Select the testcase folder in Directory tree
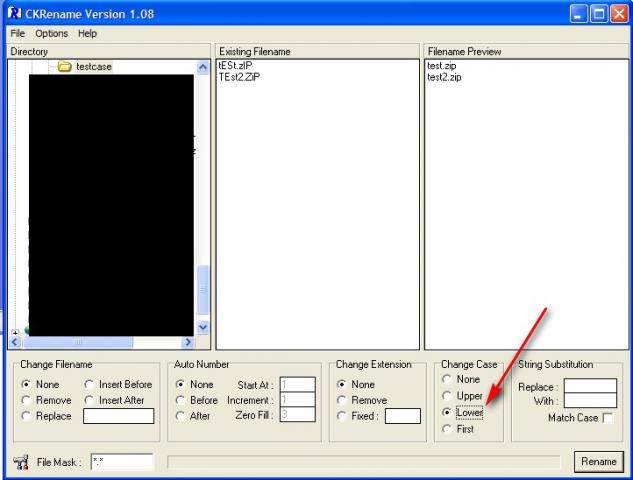 94,67
